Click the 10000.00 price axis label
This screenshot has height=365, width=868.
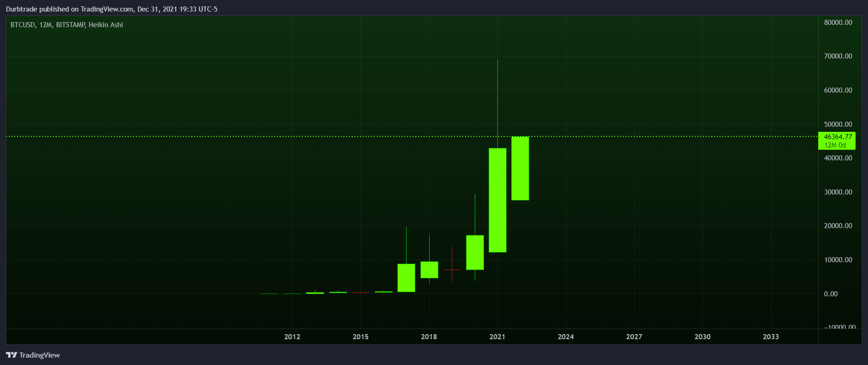838,260
